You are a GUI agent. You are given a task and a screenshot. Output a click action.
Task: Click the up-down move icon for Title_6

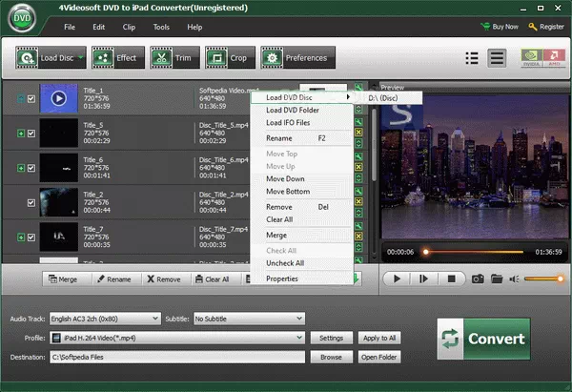(358, 177)
